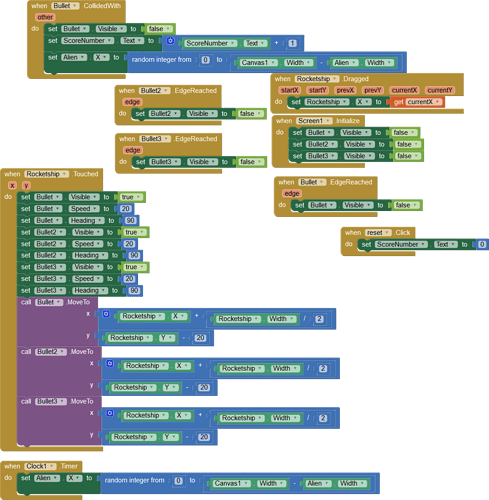Open currentX dropdown in the get block

[424, 102]
